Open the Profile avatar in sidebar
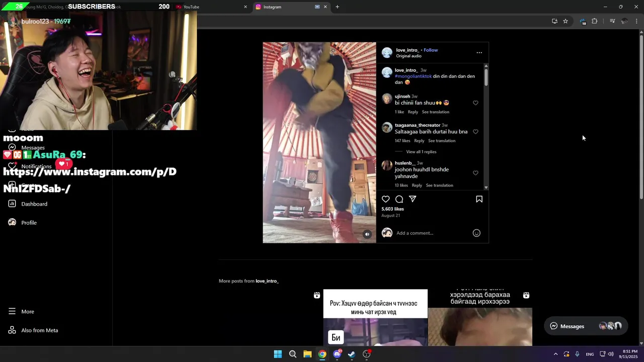The height and width of the screenshot is (362, 644). [x=12, y=222]
